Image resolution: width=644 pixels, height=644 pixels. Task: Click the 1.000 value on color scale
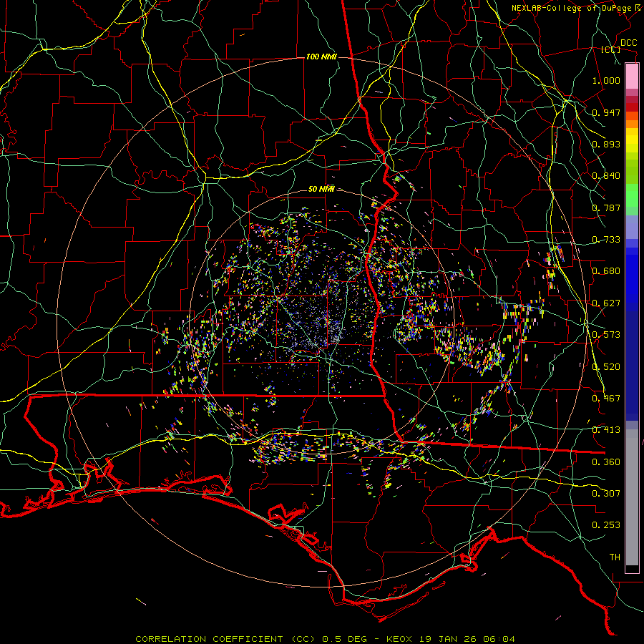pos(606,80)
